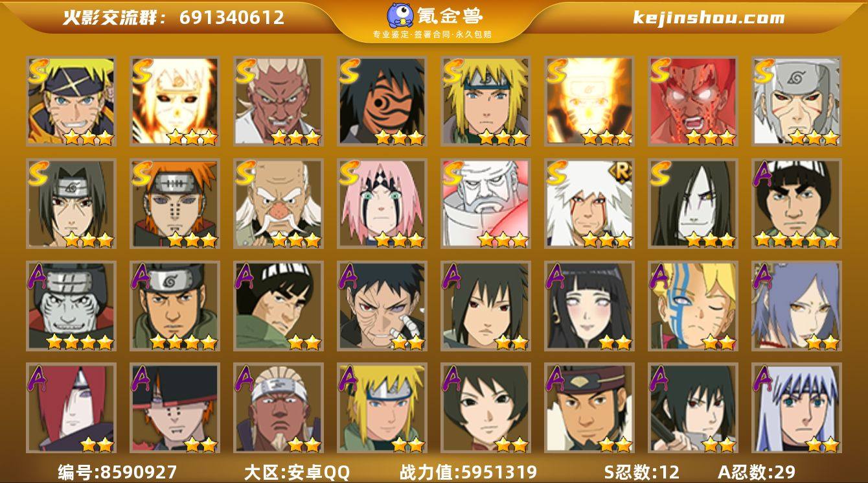The height and width of the screenshot is (483, 868).
Task: Click Boruto card with blue face markings
Action: (x=693, y=306)
